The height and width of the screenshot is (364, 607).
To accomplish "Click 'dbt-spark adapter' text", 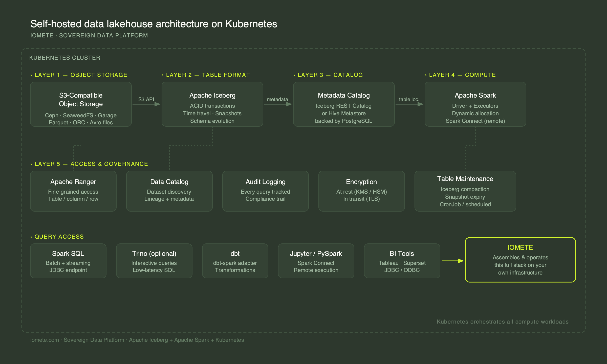I will [x=235, y=263].
